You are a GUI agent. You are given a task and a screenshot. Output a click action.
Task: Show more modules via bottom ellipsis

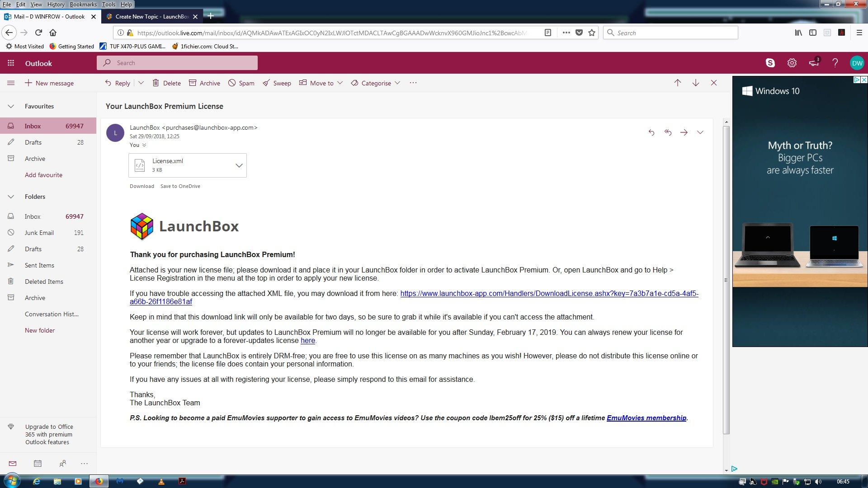84,464
